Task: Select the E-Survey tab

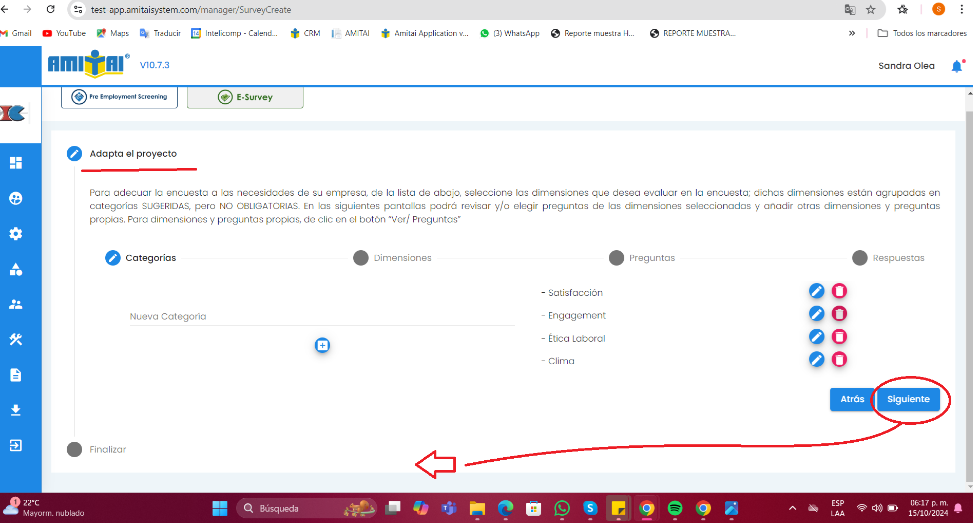Action: pos(245,97)
